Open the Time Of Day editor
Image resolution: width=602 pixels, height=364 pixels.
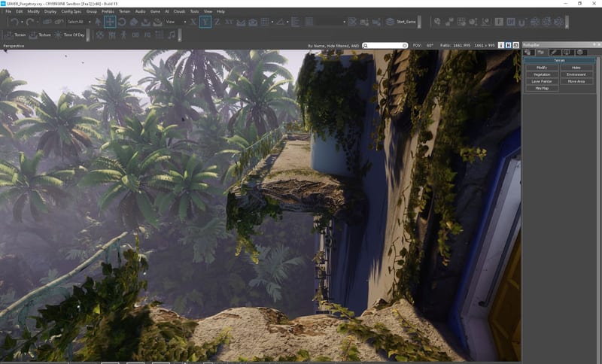coord(69,35)
